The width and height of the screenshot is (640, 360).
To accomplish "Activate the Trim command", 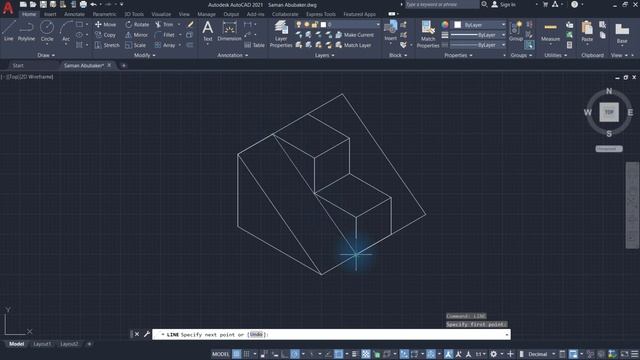I will (164, 24).
